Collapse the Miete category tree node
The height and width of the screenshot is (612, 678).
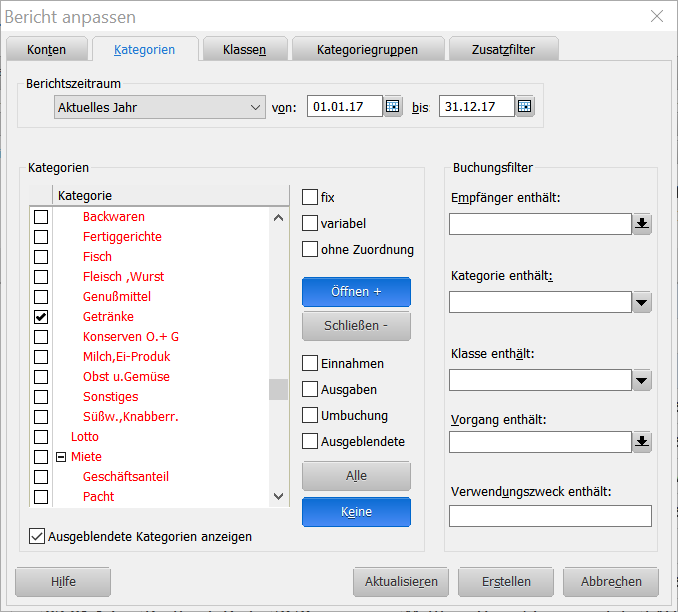click(x=61, y=457)
